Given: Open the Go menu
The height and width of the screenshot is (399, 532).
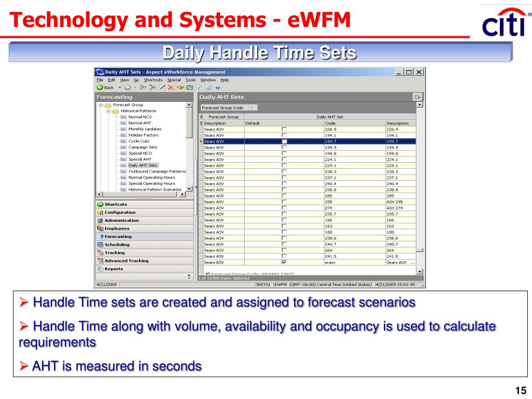Looking at the screenshot, I should (x=137, y=80).
